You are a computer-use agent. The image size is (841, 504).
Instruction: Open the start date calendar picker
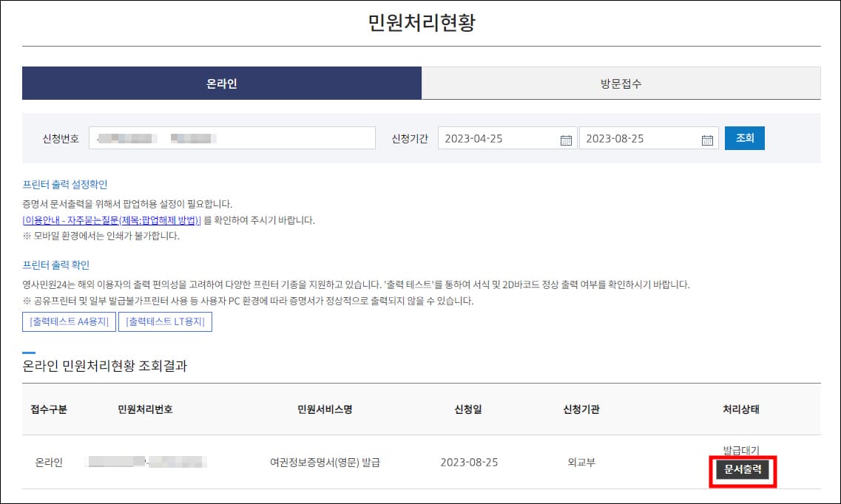click(566, 137)
